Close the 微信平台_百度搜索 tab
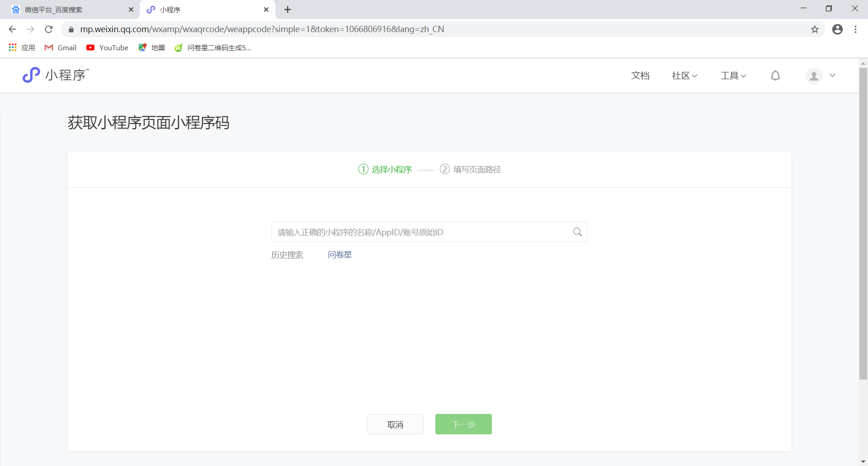Screen dimensions: 868x466 (x=131, y=10)
